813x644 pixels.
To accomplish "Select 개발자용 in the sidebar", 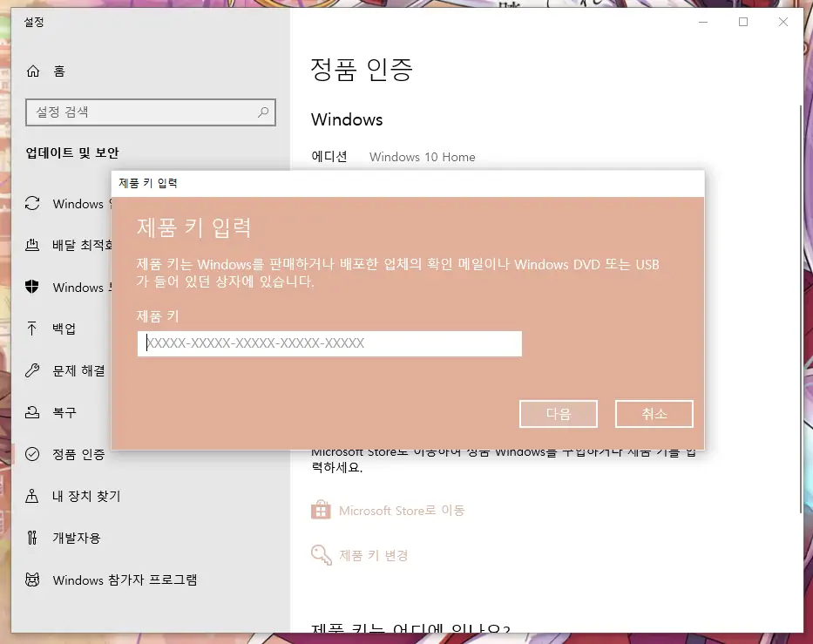I will pos(77,538).
